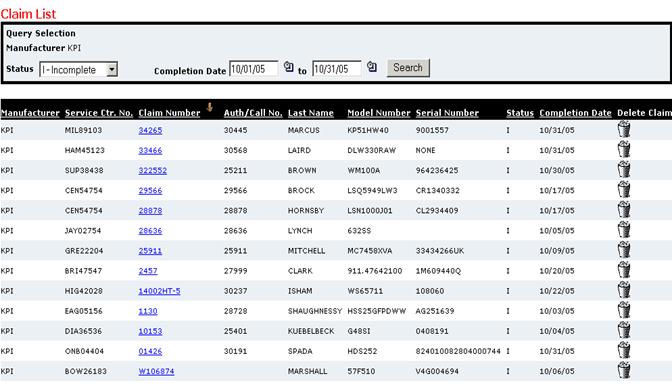Open claim number 1130
672x384 pixels.
(148, 312)
